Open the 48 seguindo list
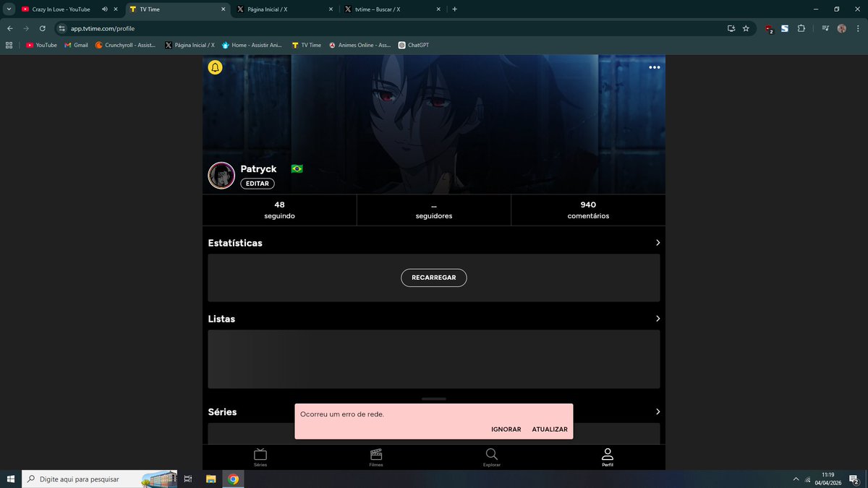Image resolution: width=868 pixels, height=488 pixels. (279, 210)
